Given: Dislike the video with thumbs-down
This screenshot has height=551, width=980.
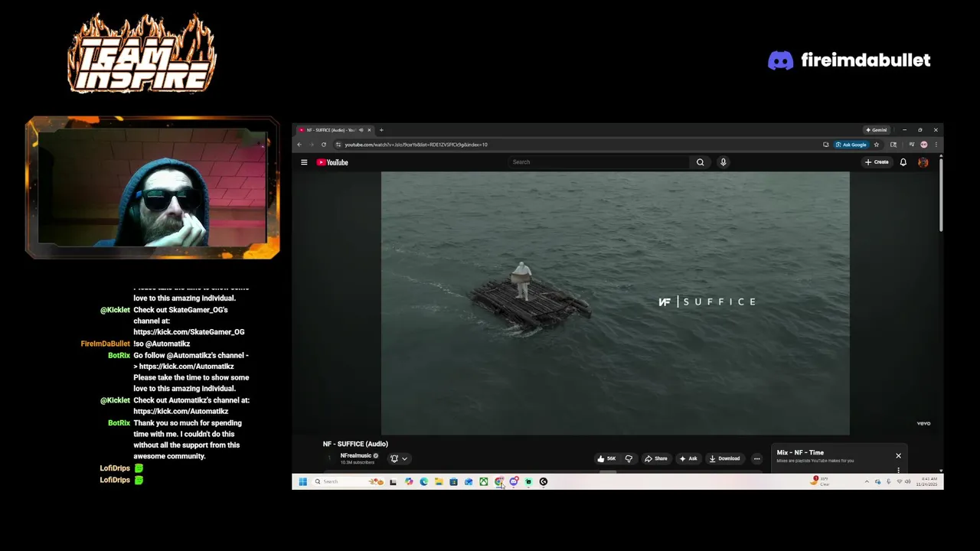Looking at the screenshot, I should (x=629, y=458).
